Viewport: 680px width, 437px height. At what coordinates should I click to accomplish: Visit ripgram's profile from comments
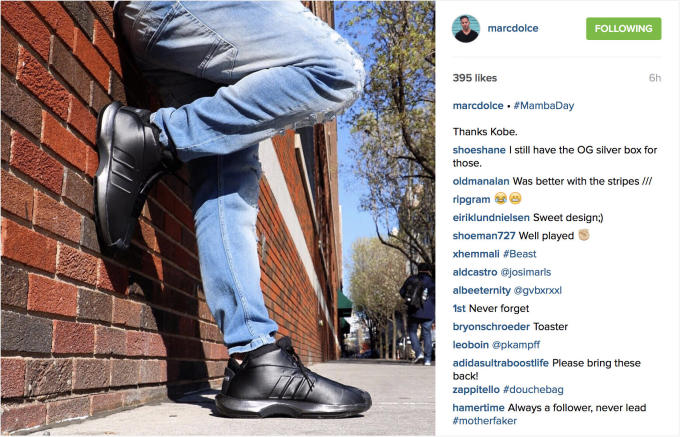[471, 199]
